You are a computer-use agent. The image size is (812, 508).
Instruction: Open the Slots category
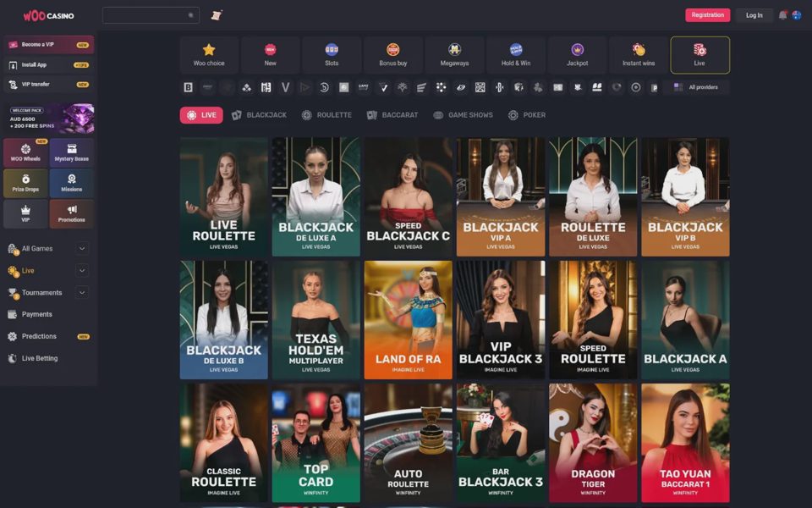(x=332, y=55)
